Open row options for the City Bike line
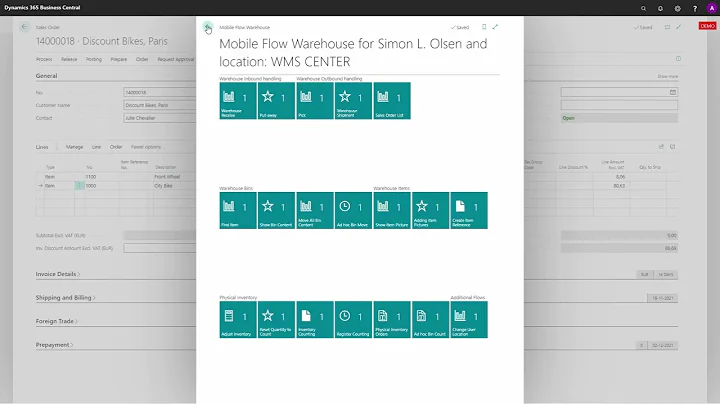 pos(79,185)
